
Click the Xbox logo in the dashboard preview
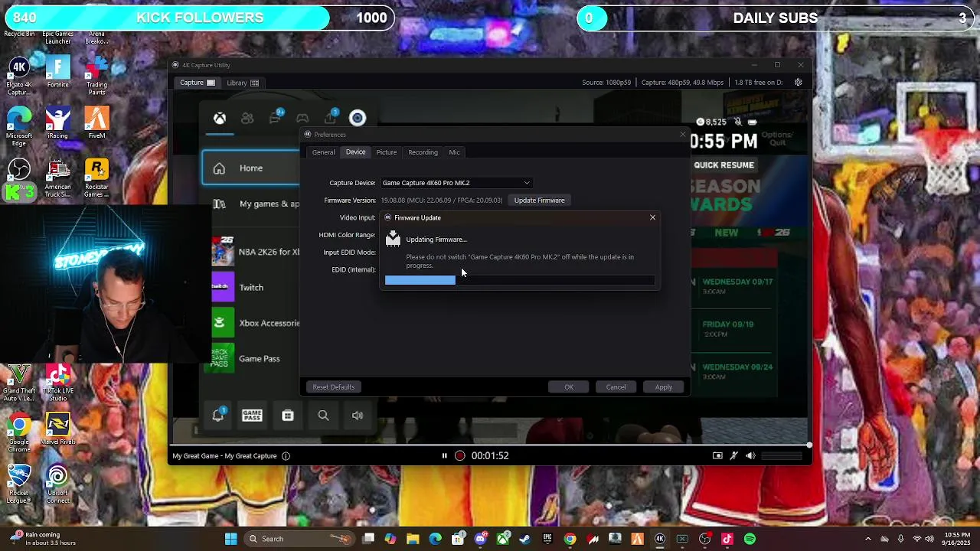tap(220, 119)
